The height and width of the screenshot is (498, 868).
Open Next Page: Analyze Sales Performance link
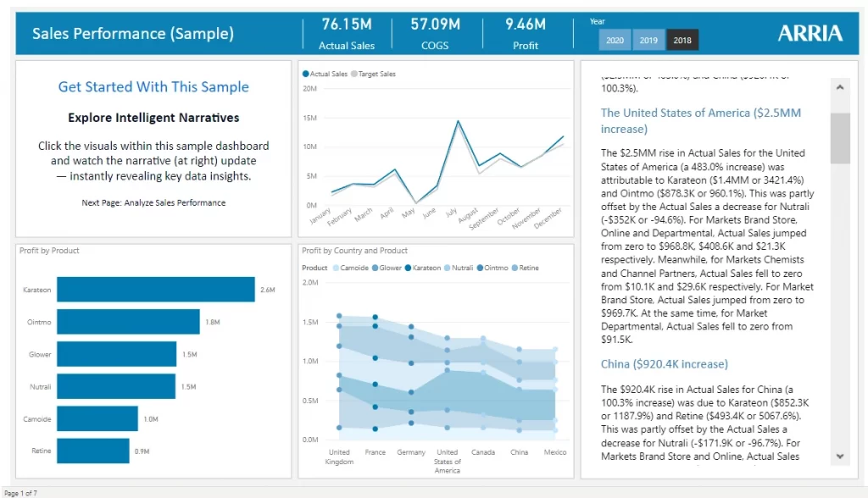pyautogui.click(x=153, y=202)
